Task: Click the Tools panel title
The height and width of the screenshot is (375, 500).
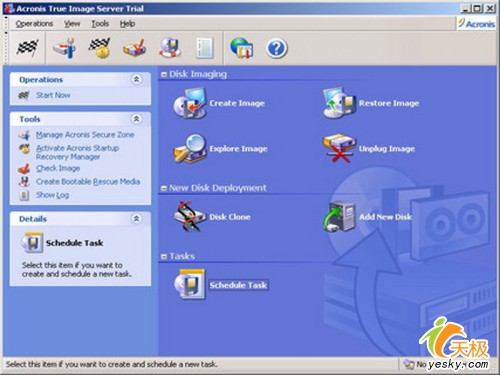Action: (x=30, y=119)
